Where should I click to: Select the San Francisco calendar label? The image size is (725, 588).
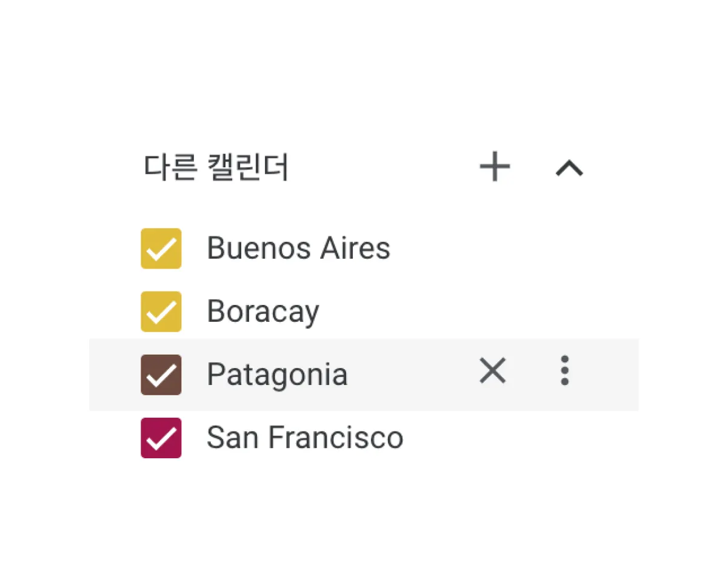click(304, 438)
